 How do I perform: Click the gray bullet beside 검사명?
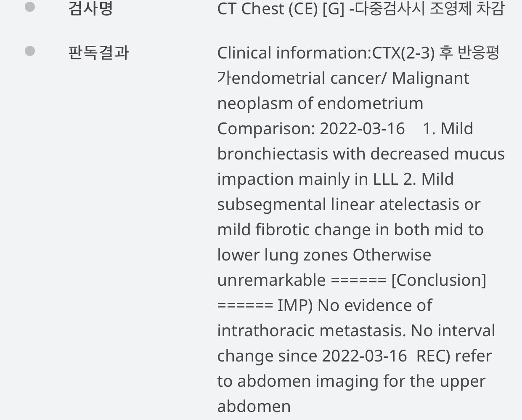29,7
